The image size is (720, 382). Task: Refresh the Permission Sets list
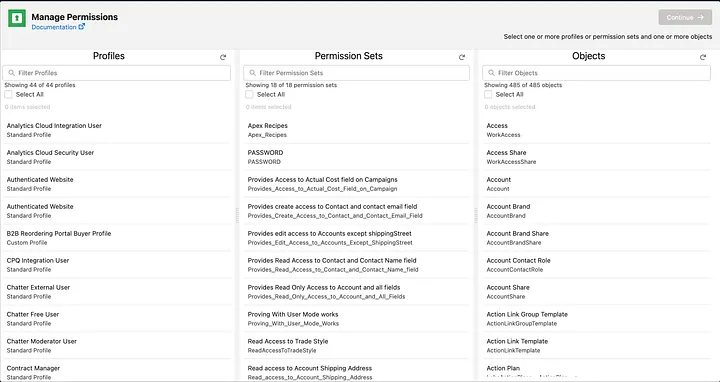462,57
